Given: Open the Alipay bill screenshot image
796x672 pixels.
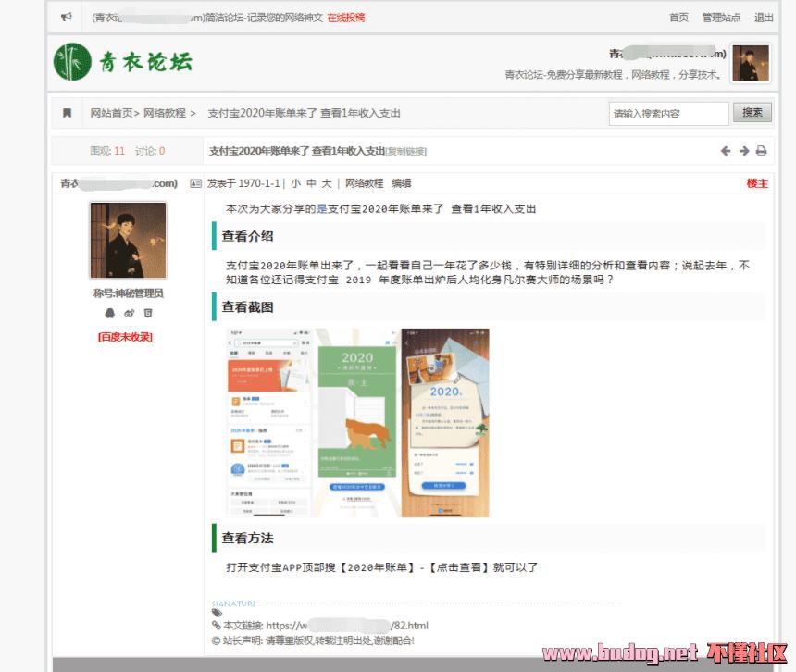Looking at the screenshot, I should point(357,422).
